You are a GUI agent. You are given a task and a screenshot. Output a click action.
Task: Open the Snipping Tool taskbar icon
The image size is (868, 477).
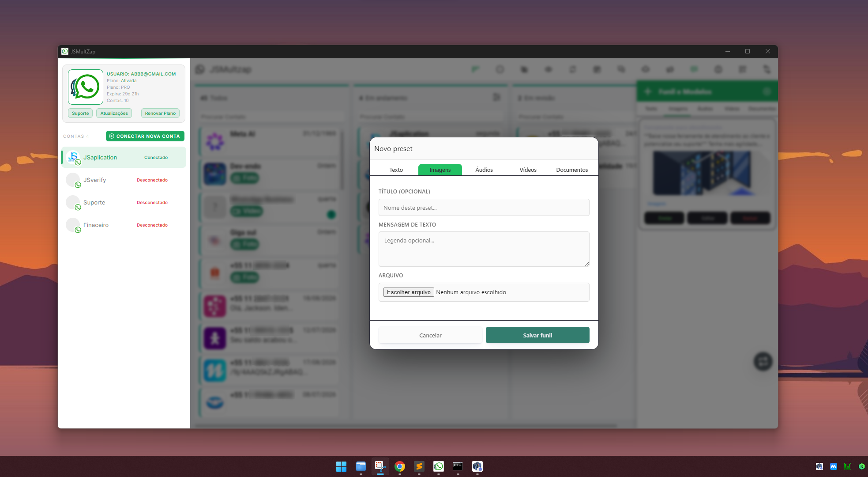pos(380,466)
